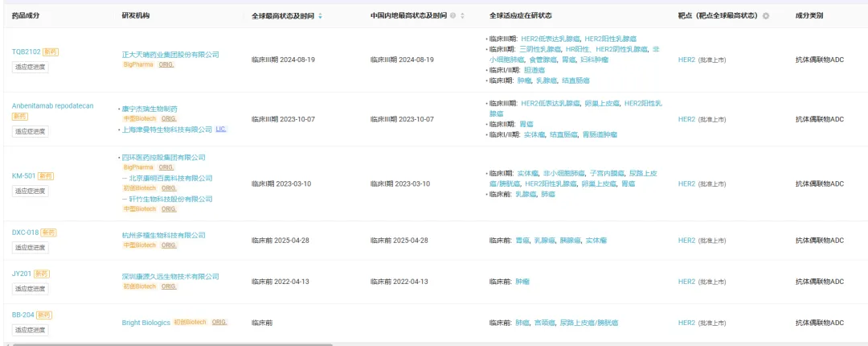Click the LIC. tag beside 上海津曼特生物科技
Screen dimensions: 868x346
pos(222,129)
